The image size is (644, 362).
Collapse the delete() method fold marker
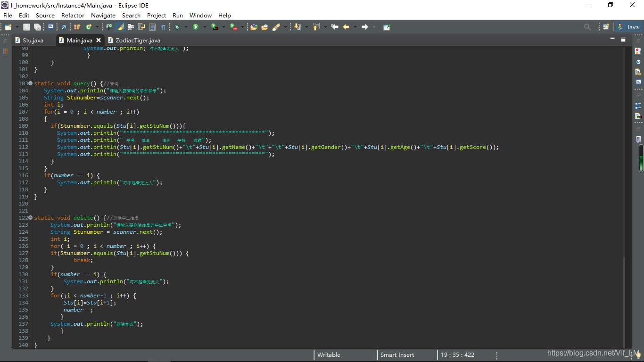pyautogui.click(x=31, y=218)
